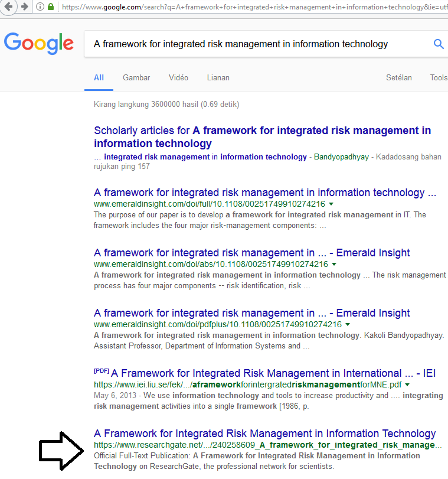Click snippet 'Official Full-Text Publication'
This screenshot has height=479, width=448.
(257, 461)
